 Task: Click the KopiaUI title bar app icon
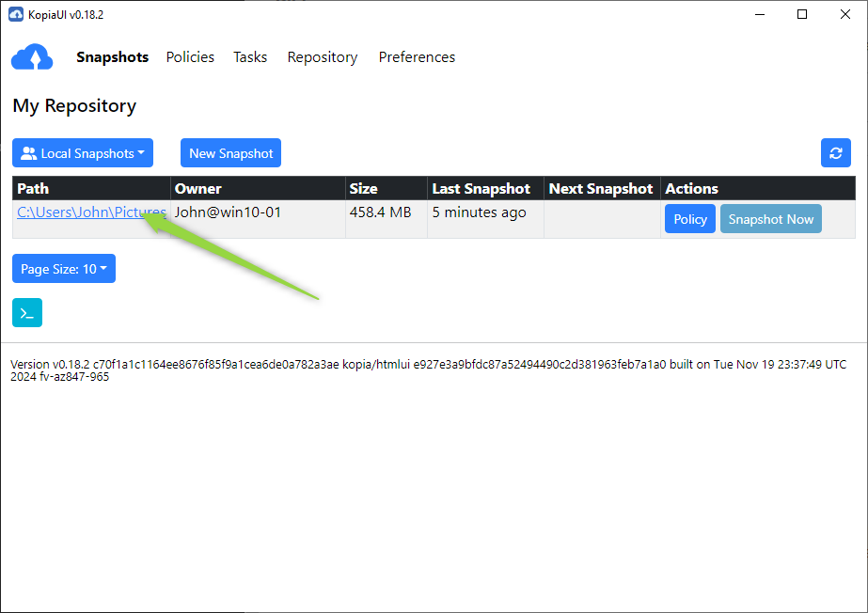[16, 14]
